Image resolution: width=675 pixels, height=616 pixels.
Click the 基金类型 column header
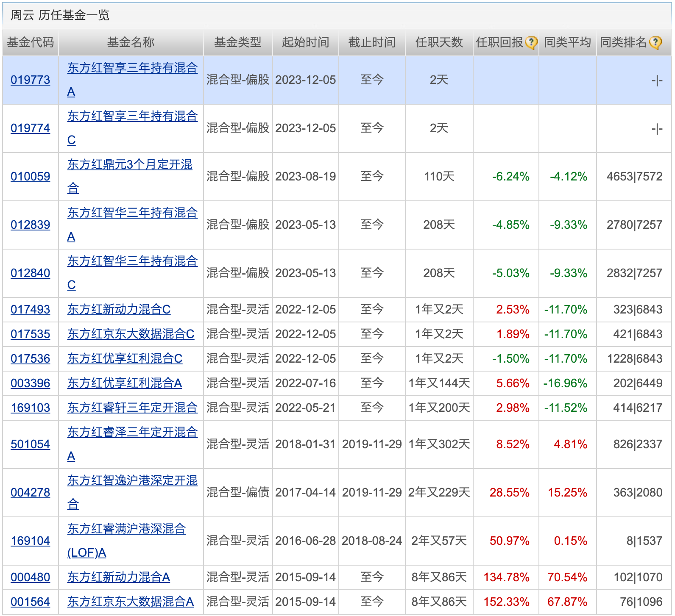[x=237, y=42]
